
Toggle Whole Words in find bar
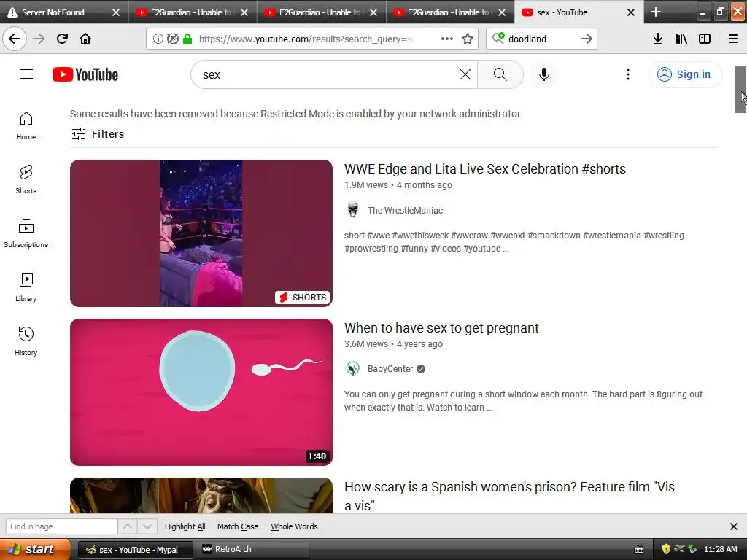click(x=294, y=526)
